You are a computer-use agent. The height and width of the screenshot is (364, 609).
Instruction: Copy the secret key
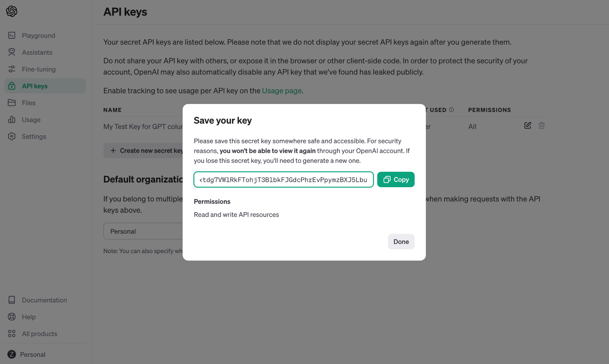396,179
